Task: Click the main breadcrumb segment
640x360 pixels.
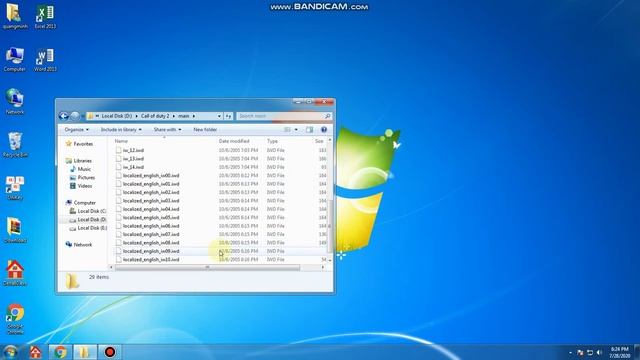Action: click(x=184, y=116)
